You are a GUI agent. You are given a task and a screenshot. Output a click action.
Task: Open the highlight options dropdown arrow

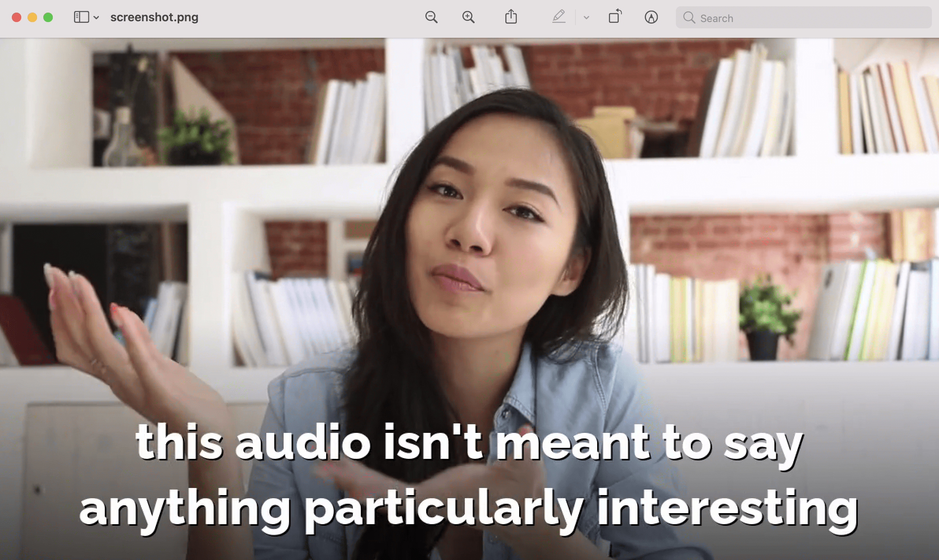tap(586, 18)
